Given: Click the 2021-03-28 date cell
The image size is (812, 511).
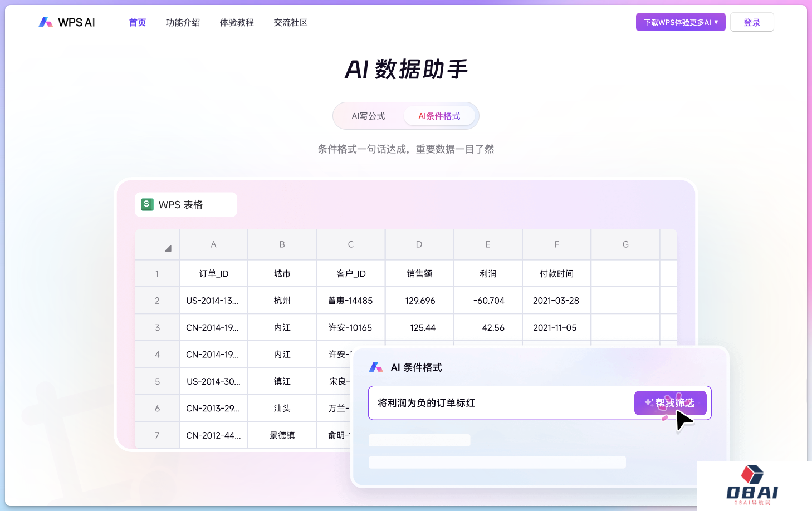Looking at the screenshot, I should click(x=557, y=301).
